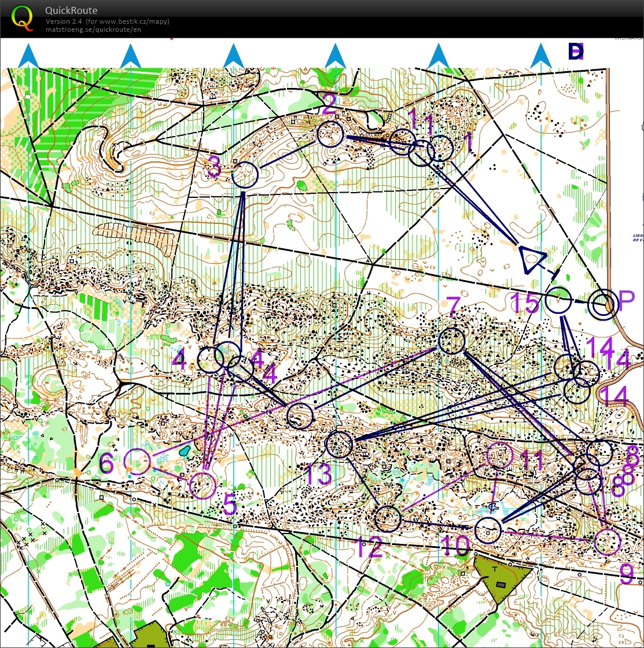Click the finish double-circle near P

tap(603, 304)
